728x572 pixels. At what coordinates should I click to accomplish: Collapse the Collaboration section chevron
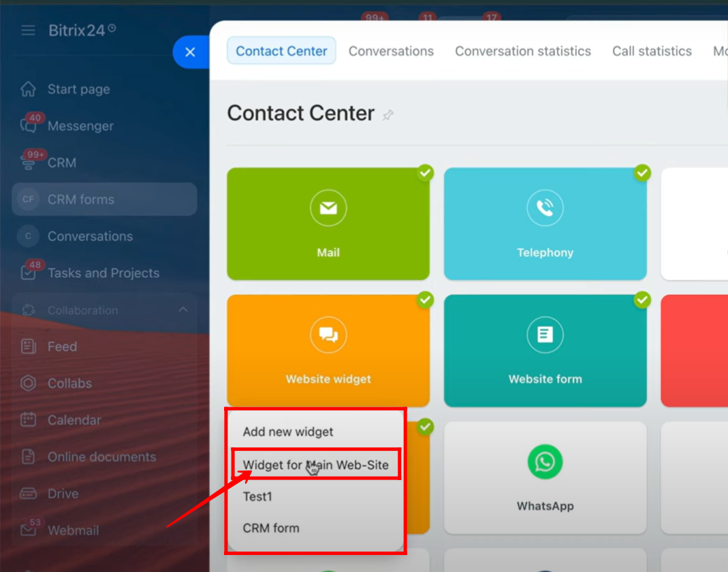[183, 309]
